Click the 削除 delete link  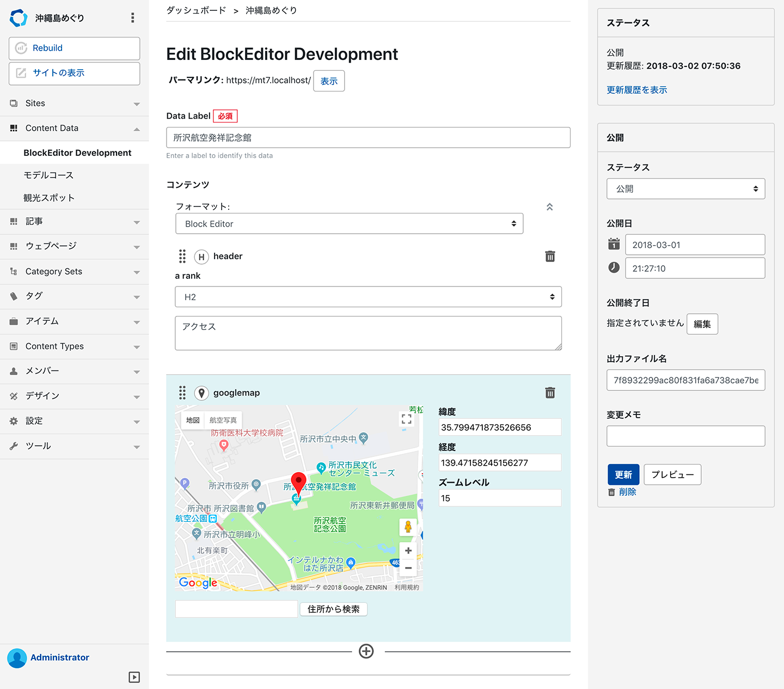point(627,492)
